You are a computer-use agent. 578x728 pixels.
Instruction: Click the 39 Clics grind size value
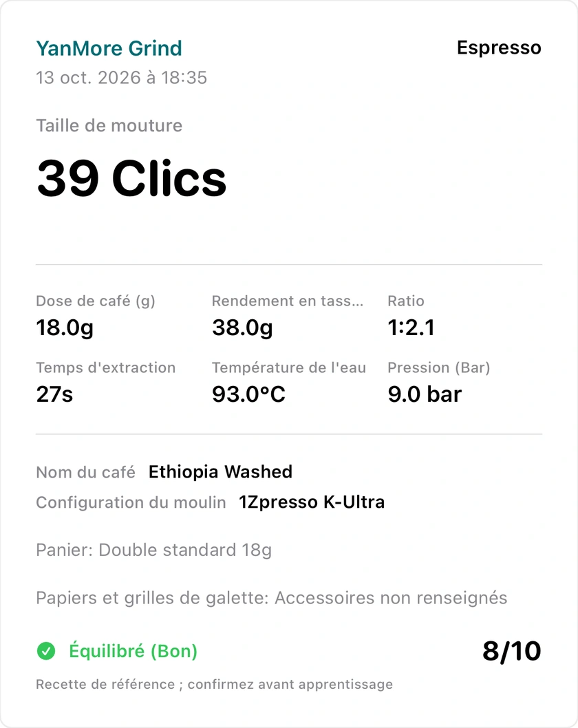(x=131, y=178)
